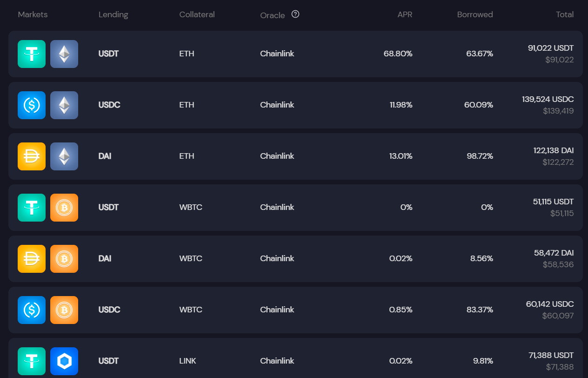Select the 60.09% borrowed value
Viewport: 588px width, 378px height.
[x=479, y=105]
